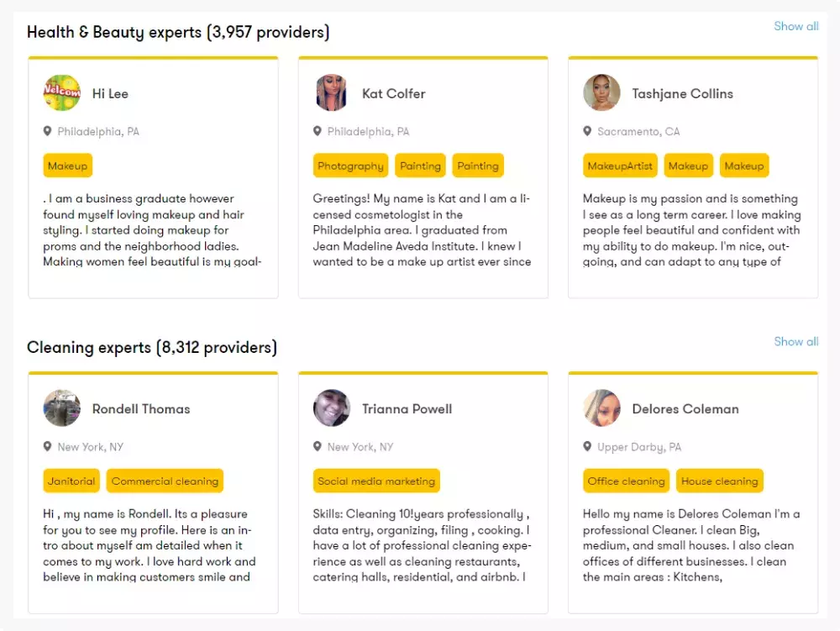
Task: Click the MakeupArtist skill tag
Action: [620, 166]
